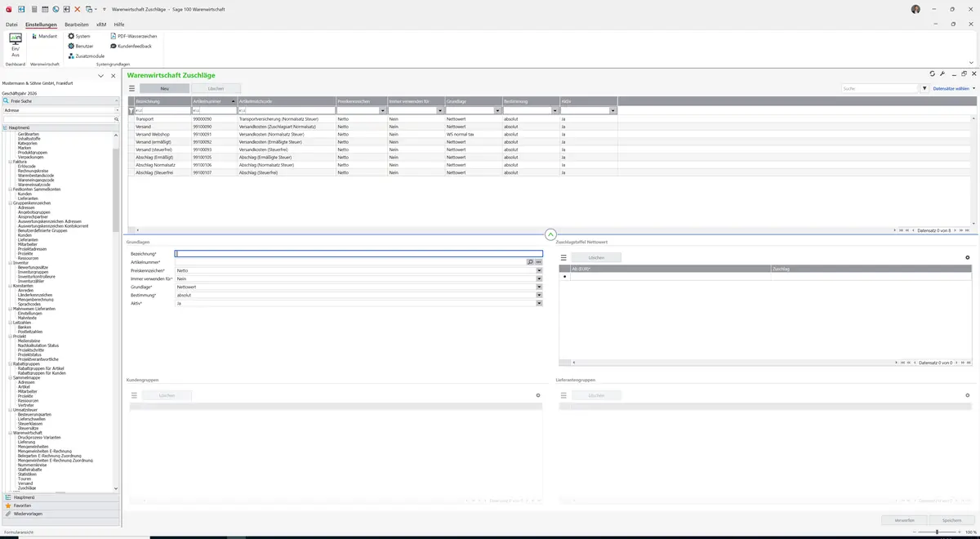Open Benutzer settings in the ribbon
The height and width of the screenshot is (539, 980).
pos(80,46)
